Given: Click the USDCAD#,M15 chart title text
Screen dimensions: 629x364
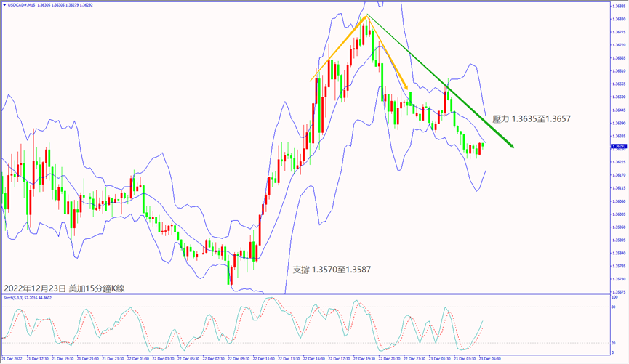Looking at the screenshot, I should tap(23, 4).
